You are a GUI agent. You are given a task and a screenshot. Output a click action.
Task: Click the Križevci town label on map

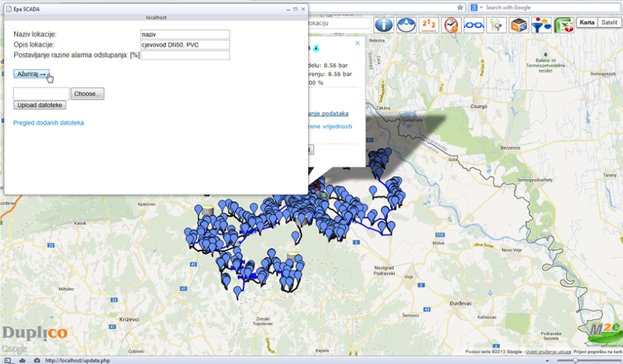point(129,319)
